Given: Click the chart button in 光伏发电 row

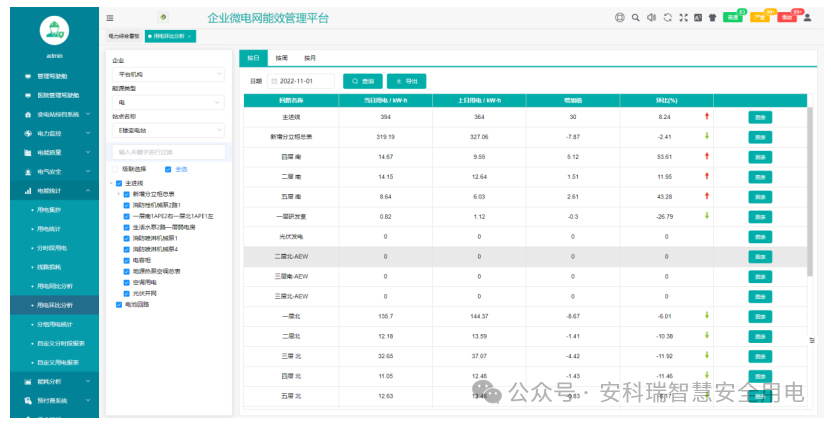Looking at the screenshot, I should click(760, 237).
